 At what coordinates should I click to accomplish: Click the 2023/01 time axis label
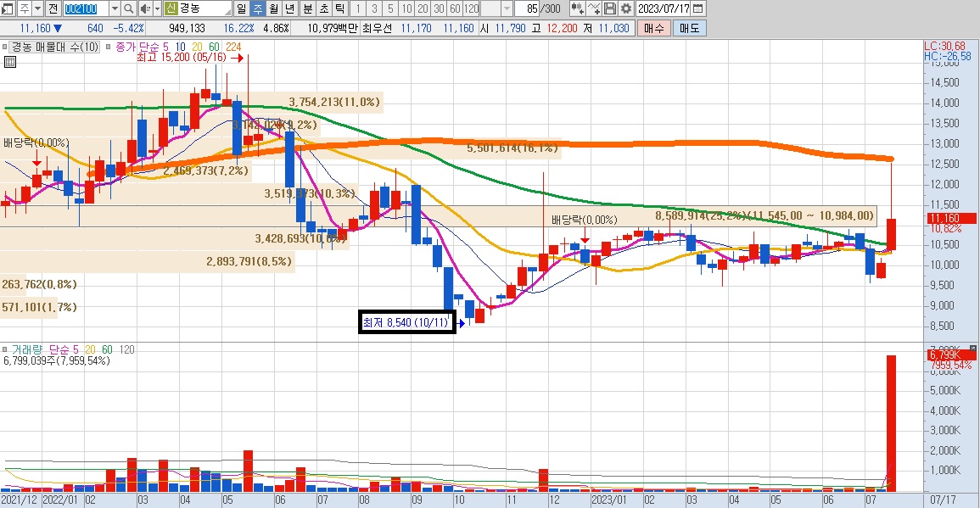coord(608,500)
